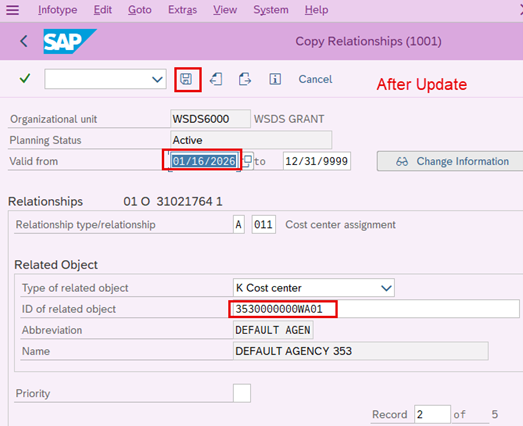Open the Edit menu

[102, 10]
